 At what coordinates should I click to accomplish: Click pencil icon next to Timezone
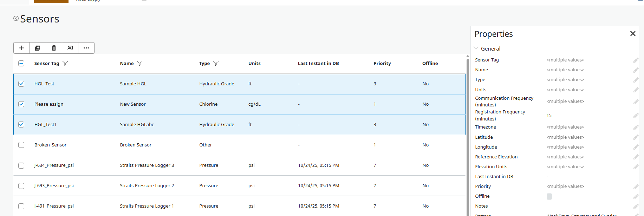point(636,127)
